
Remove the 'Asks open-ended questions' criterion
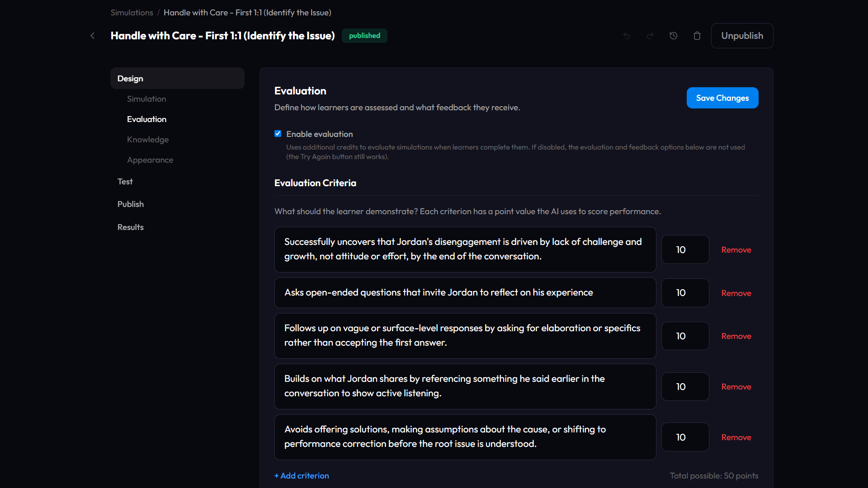point(736,293)
